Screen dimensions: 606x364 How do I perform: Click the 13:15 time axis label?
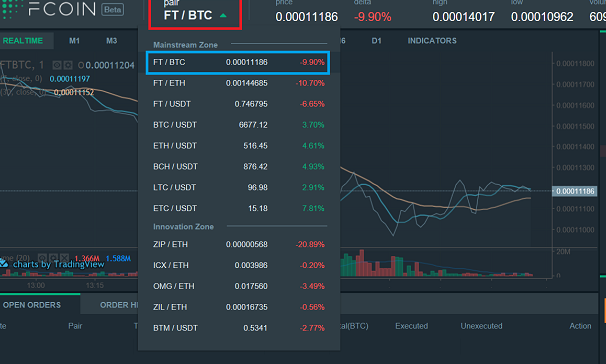[95, 285]
